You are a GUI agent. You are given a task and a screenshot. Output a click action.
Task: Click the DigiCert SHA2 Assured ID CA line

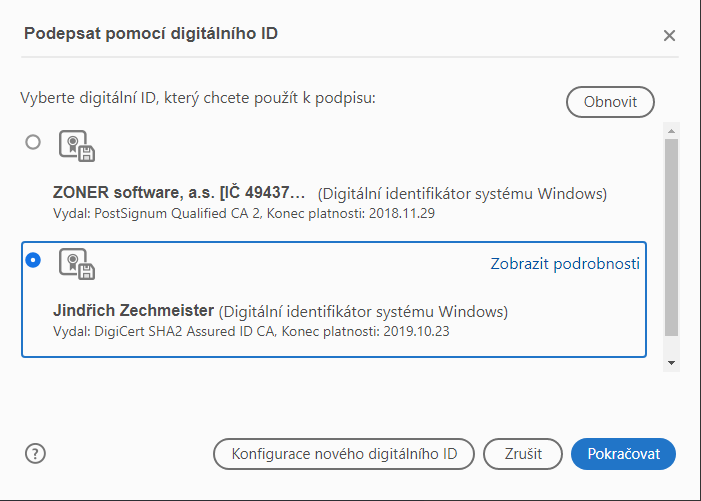pyautogui.click(x=251, y=331)
